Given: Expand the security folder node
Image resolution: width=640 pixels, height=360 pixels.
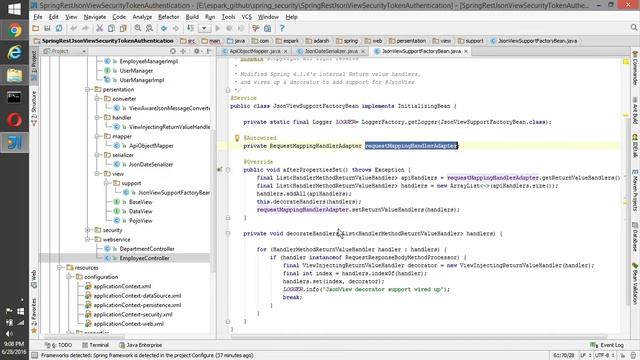Looking at the screenshot, I should [x=88, y=230].
